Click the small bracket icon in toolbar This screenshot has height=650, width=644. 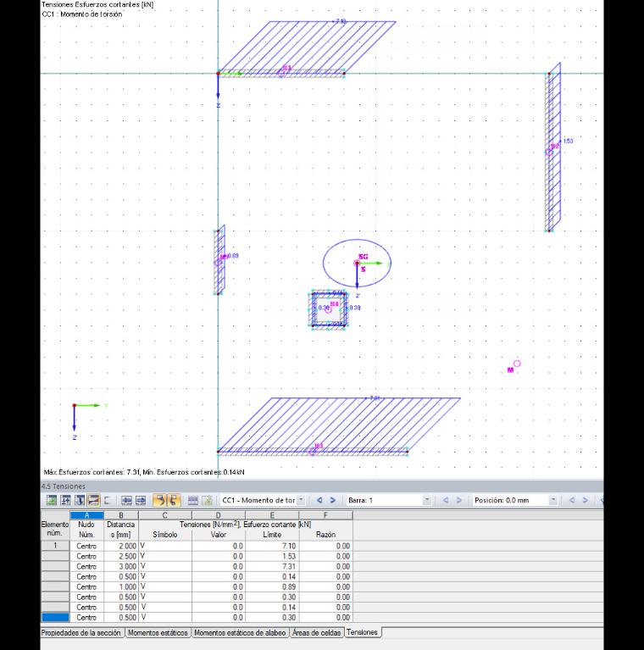(107, 500)
